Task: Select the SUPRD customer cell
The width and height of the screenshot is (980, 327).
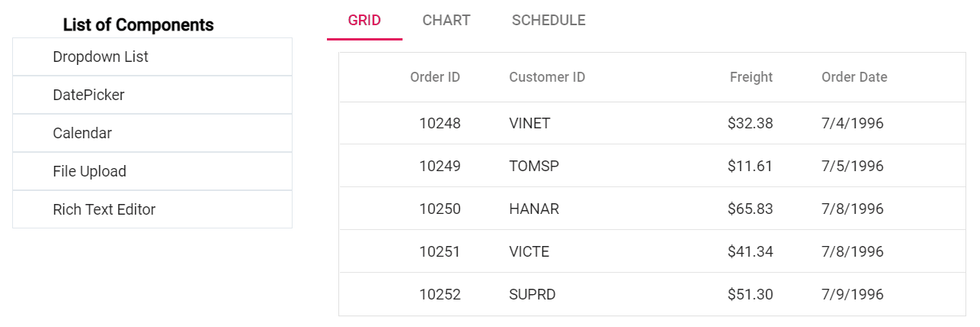Action: point(532,295)
